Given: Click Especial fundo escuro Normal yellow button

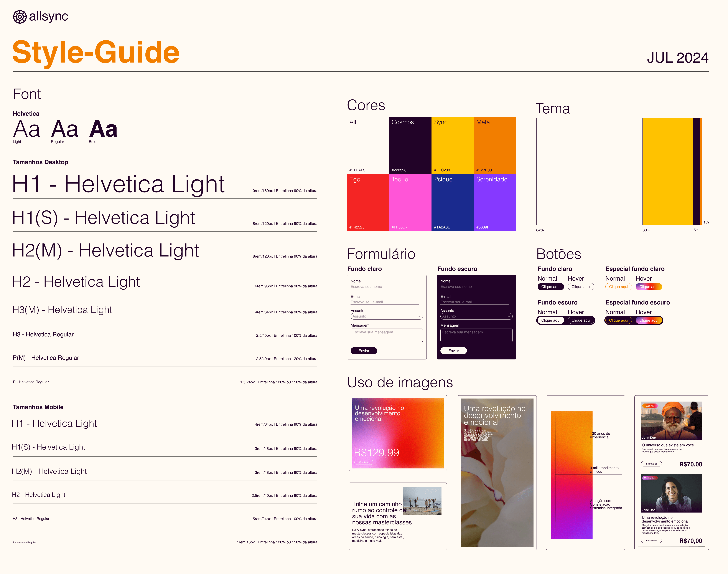Looking at the screenshot, I should pyautogui.click(x=618, y=320).
